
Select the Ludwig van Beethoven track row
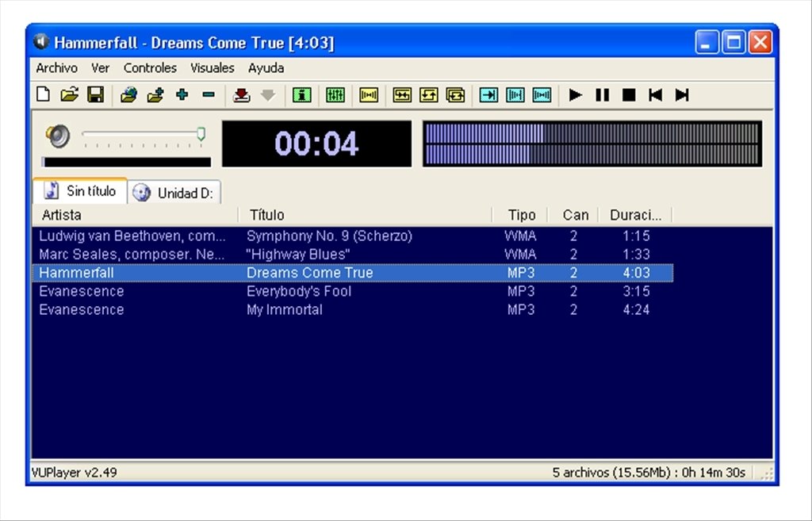tap(353, 236)
